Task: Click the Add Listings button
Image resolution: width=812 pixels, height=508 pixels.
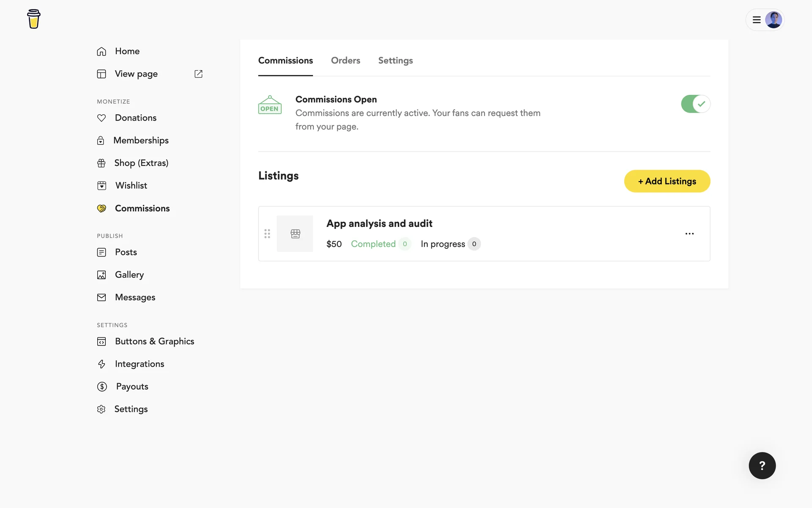Action: pyautogui.click(x=667, y=181)
